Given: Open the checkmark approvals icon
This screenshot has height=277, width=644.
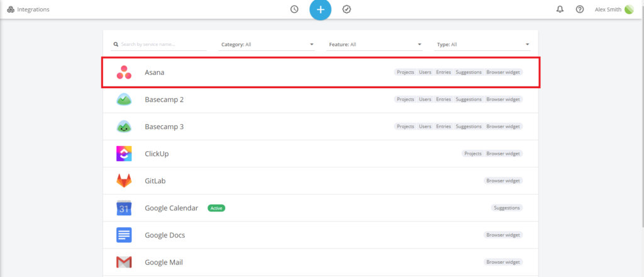Looking at the screenshot, I should click(347, 9).
